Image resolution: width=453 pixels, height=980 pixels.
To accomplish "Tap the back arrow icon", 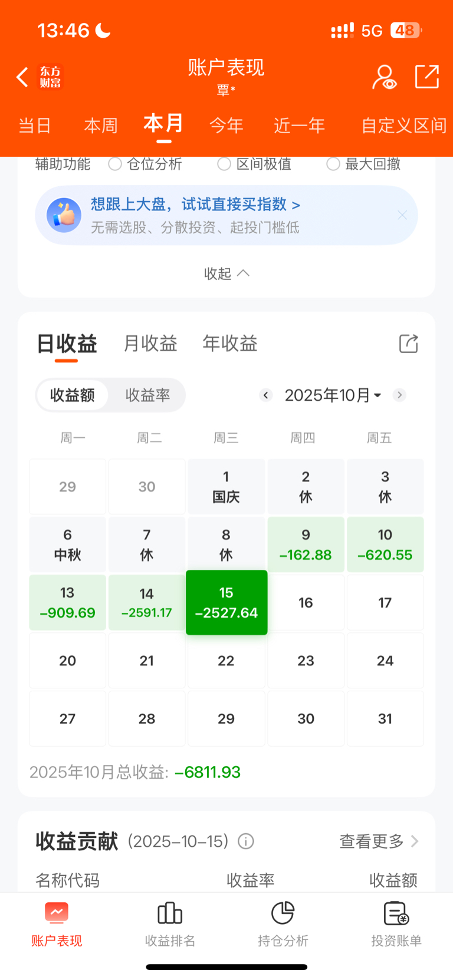I will click(x=22, y=77).
